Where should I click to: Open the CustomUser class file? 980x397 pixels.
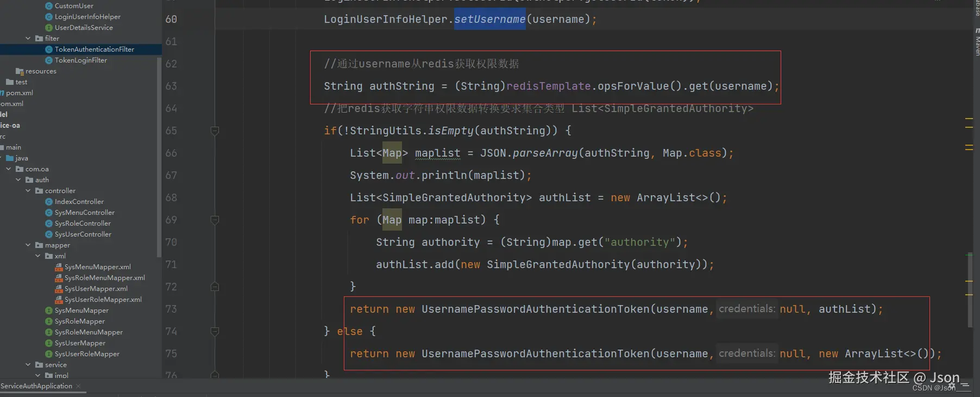[x=74, y=6]
